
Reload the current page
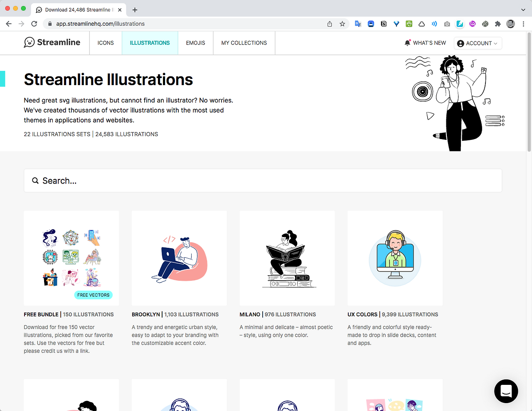(34, 24)
